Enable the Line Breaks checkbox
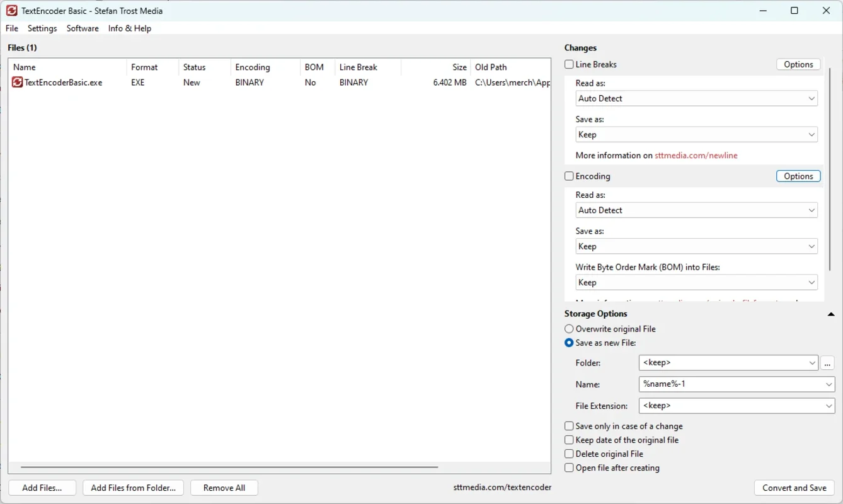The height and width of the screenshot is (504, 843). pos(570,64)
